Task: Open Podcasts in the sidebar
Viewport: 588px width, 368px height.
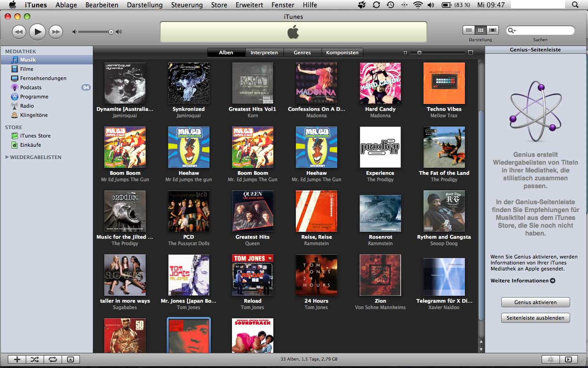Action: tap(31, 87)
